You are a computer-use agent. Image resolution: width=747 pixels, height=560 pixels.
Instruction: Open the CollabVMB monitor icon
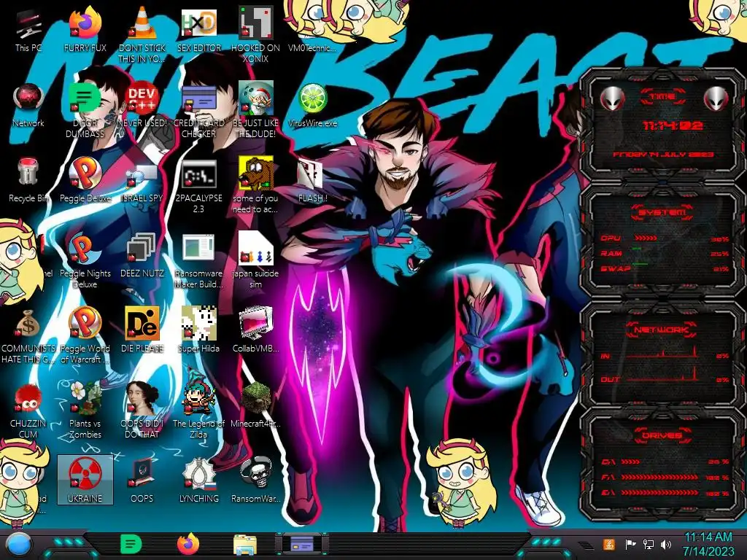[256, 330]
